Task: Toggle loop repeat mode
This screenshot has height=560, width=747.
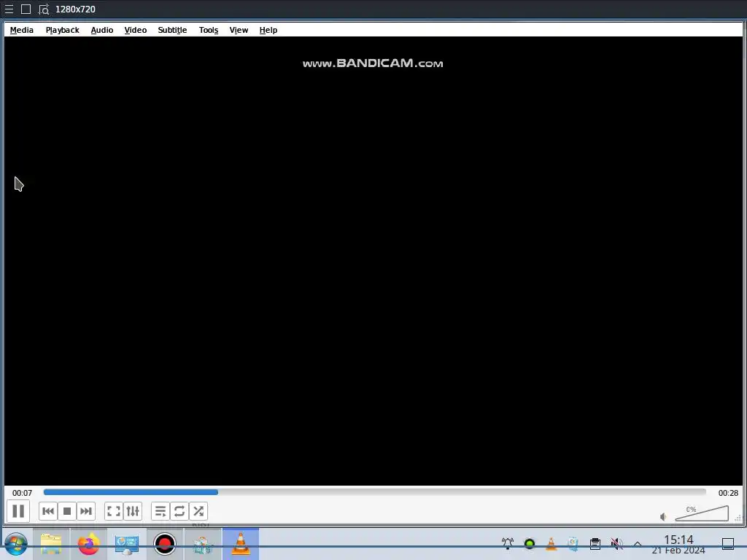Action: pos(179,511)
